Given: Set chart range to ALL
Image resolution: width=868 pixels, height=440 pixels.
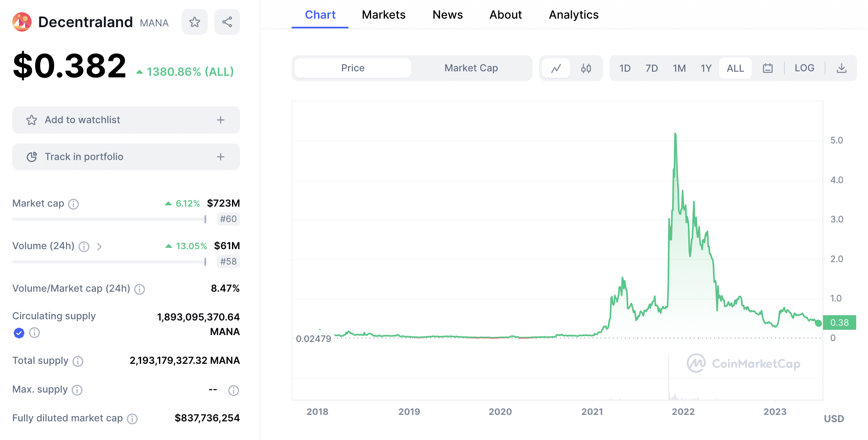Looking at the screenshot, I should tap(735, 68).
